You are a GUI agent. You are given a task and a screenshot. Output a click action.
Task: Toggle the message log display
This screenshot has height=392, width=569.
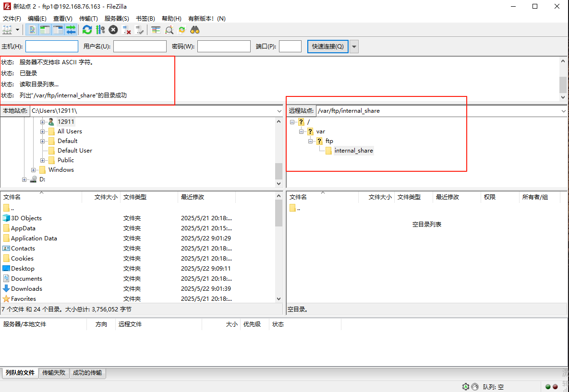pyautogui.click(x=31, y=30)
